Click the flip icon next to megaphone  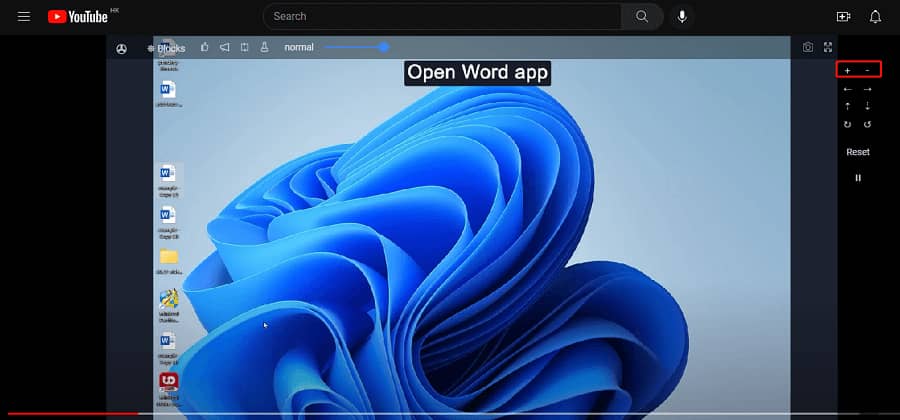tap(245, 47)
